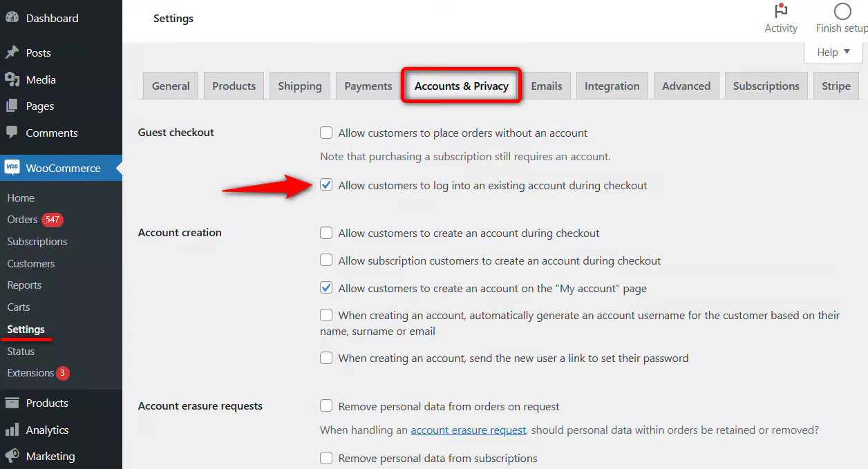Image resolution: width=868 pixels, height=469 pixels.
Task: Tick send new user password link checkbox
Action: (326, 358)
